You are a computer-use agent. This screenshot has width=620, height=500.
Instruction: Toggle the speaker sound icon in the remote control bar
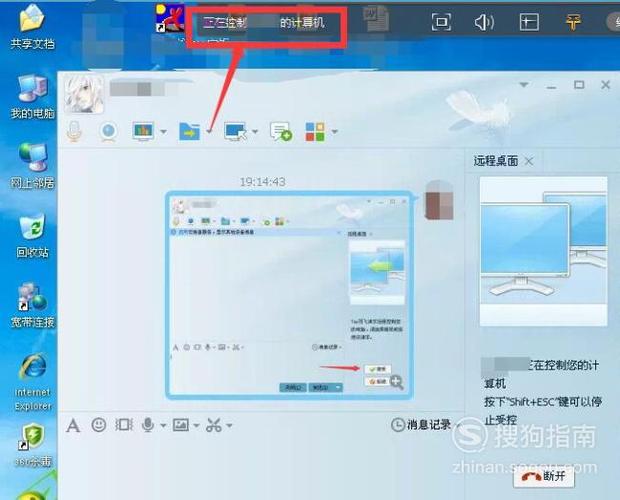point(484,22)
